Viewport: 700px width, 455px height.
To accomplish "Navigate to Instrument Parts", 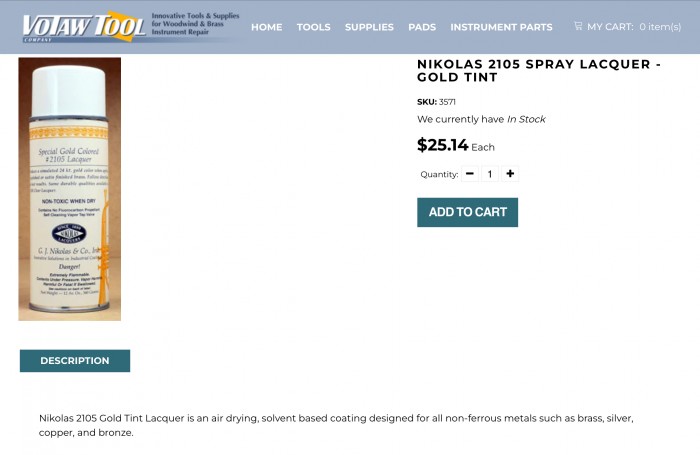I will (x=501, y=27).
